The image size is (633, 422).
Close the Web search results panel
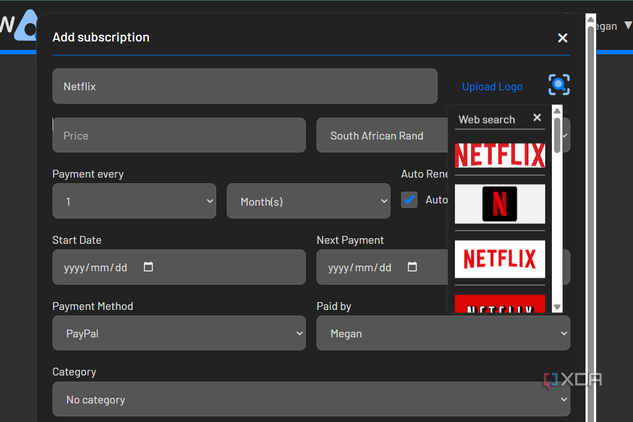[x=537, y=118]
